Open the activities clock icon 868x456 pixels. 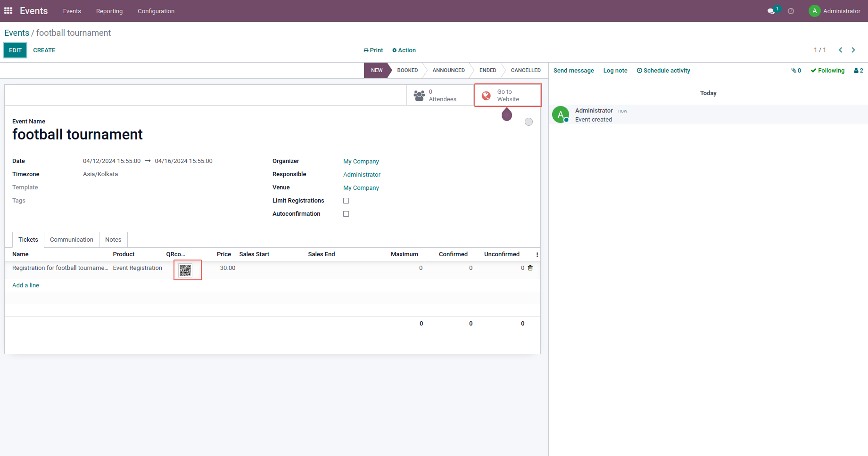point(791,11)
